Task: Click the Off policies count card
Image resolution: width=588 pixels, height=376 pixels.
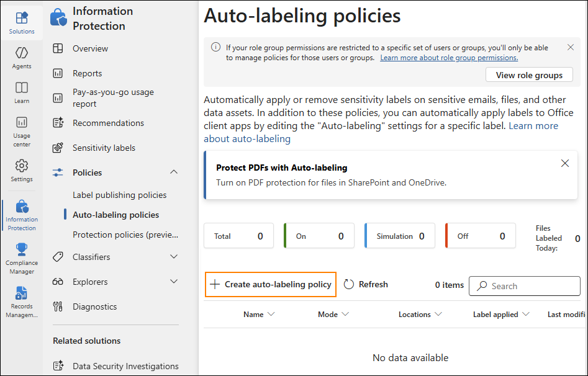Action: 481,236
